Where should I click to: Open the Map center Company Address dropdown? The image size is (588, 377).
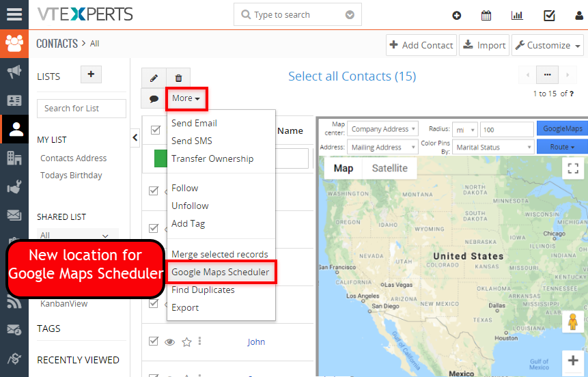pos(383,129)
